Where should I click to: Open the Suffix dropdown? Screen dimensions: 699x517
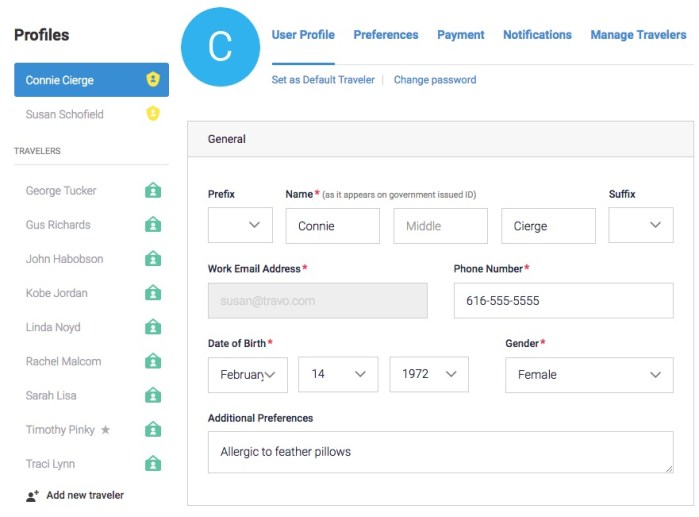coord(641,225)
